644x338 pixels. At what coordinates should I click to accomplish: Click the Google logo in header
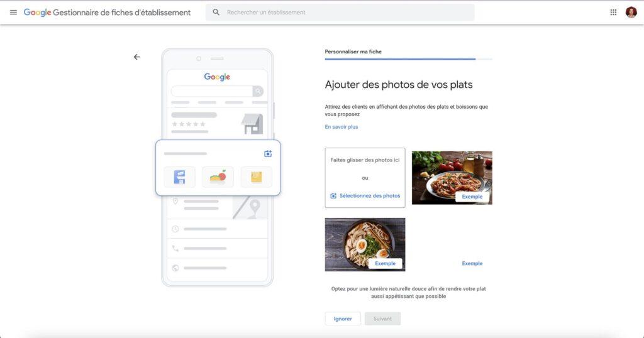[x=37, y=13]
